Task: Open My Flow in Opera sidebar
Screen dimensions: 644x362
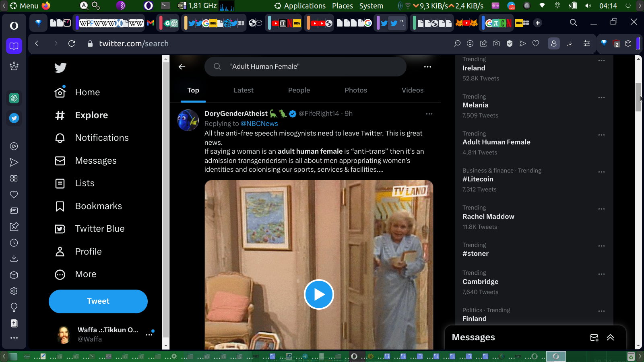Action: [14, 162]
